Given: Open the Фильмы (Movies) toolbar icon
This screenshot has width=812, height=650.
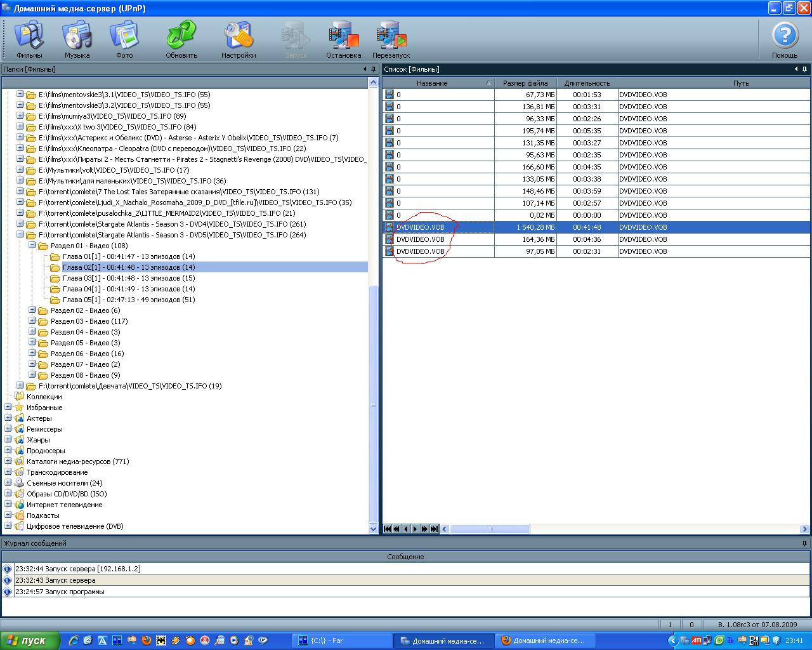Looking at the screenshot, I should click(29, 39).
